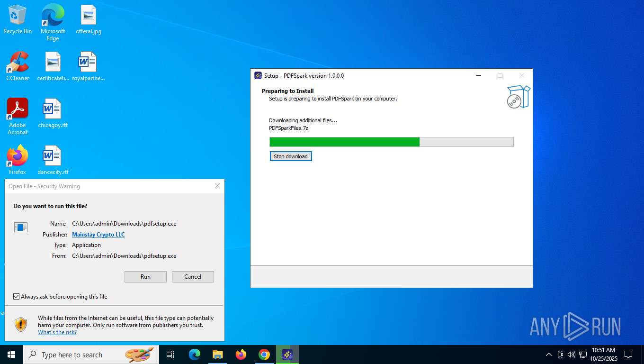The width and height of the screenshot is (644, 364).
Task: Click Cancel in the Security Warning dialog
Action: [193, 277]
